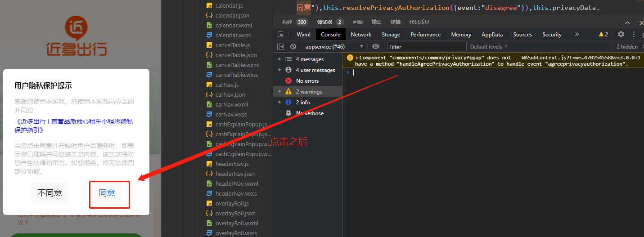Collapse the debugger panel with up chevron
Screen dimensions: 644x237
627,22
